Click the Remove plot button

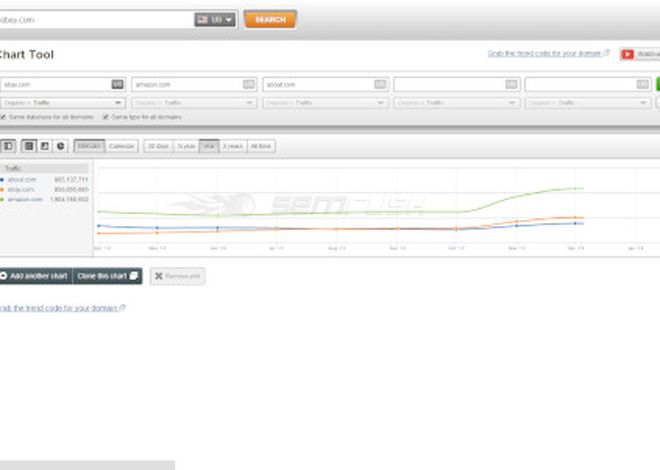178,276
